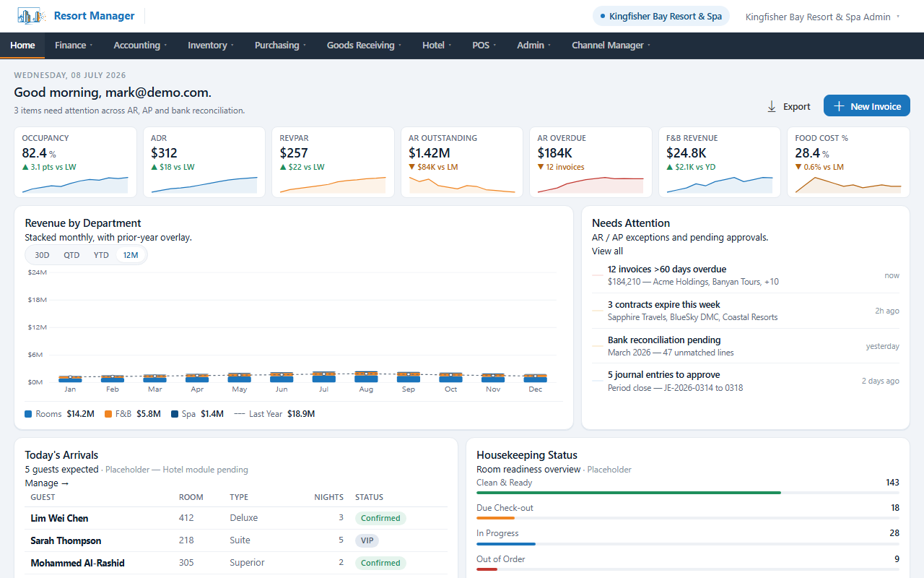Open the Kingfisher Bay Admin user dropdown
The height and width of the screenshot is (578, 924).
822,17
